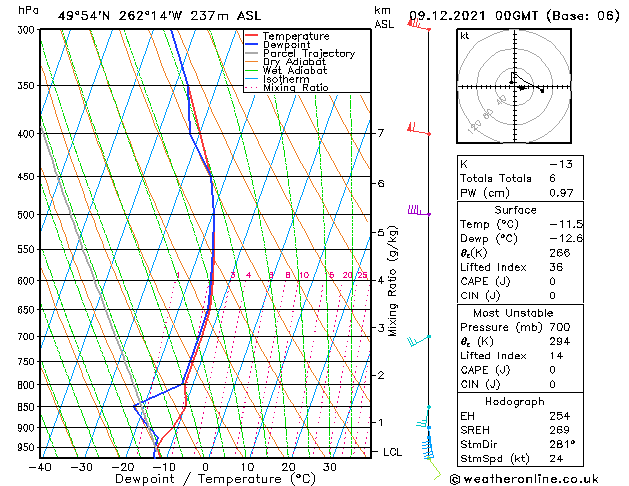Click the 450 hPa pressure label
629x486 pixels.
tap(28, 176)
